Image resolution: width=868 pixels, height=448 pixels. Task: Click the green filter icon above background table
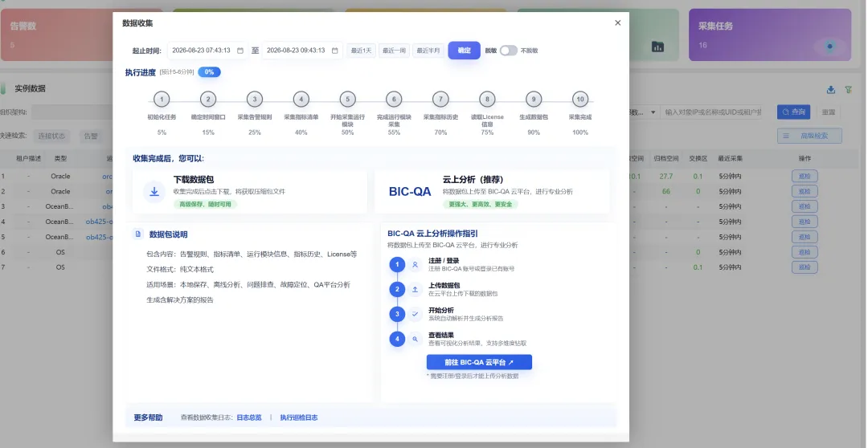(x=848, y=90)
